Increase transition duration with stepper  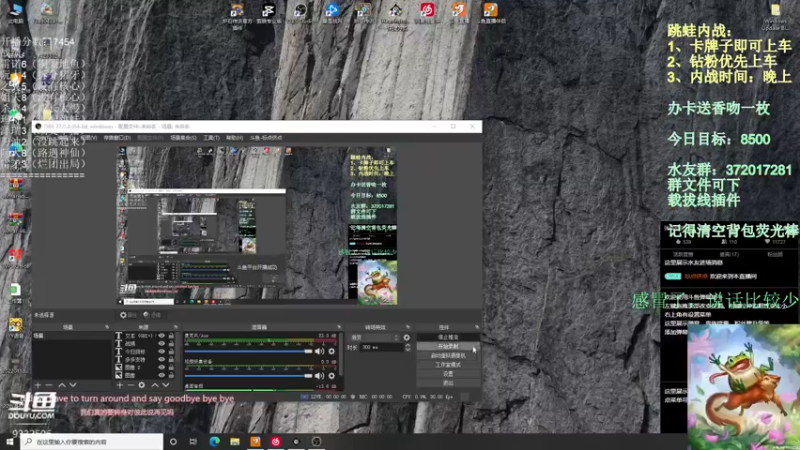click(x=407, y=345)
